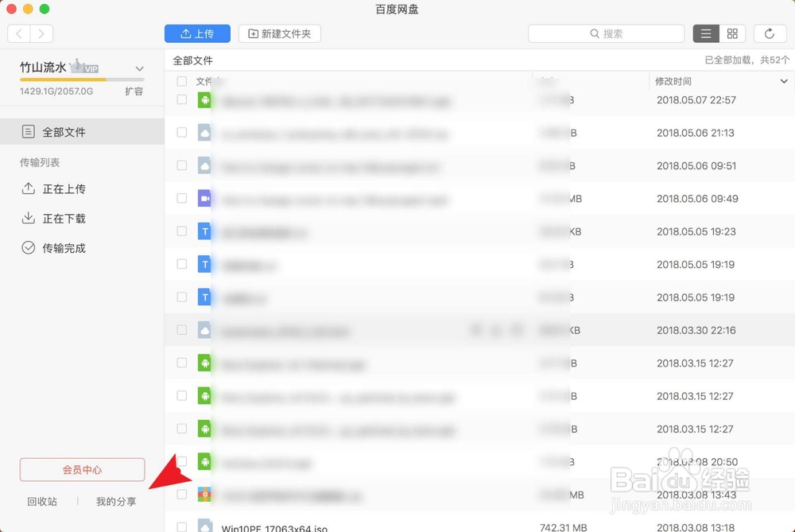This screenshot has width=795, height=532.
Task: Select Win10PE_17063x64.iso file name
Action: point(274,528)
